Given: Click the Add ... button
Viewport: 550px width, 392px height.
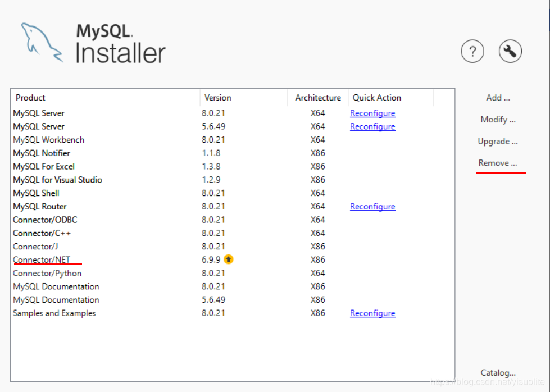Looking at the screenshot, I should point(498,98).
